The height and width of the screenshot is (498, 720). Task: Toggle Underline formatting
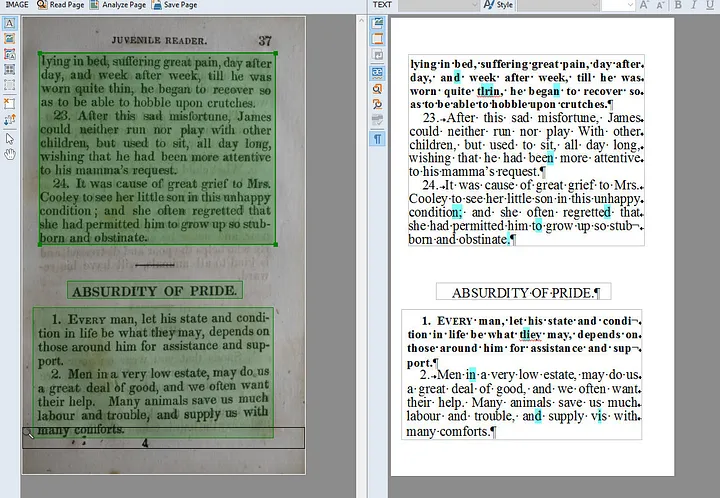[710, 5]
